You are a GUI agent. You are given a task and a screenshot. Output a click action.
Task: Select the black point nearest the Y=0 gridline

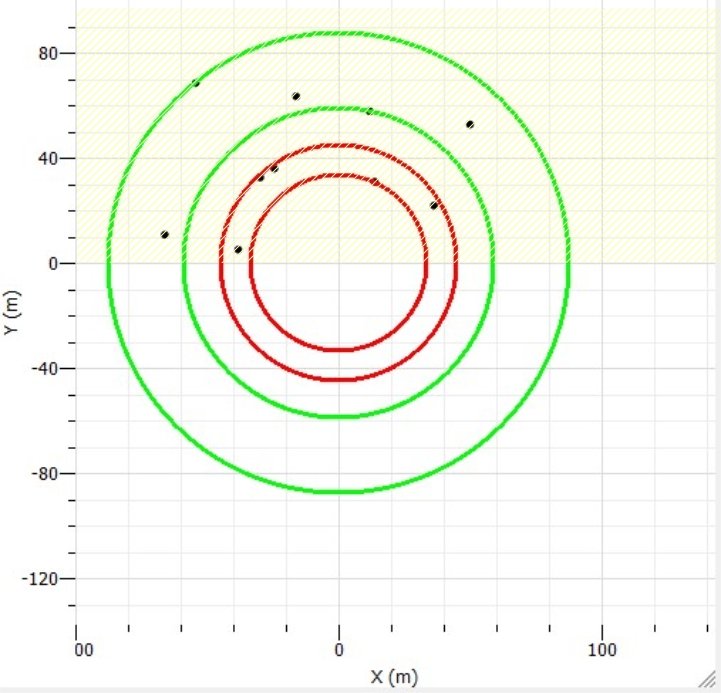(x=238, y=249)
